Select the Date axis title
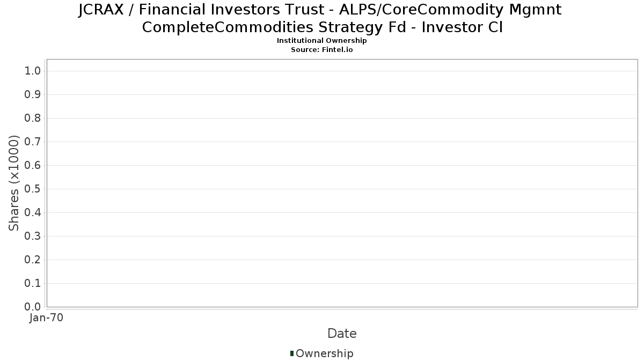The image size is (644, 362). (342, 334)
